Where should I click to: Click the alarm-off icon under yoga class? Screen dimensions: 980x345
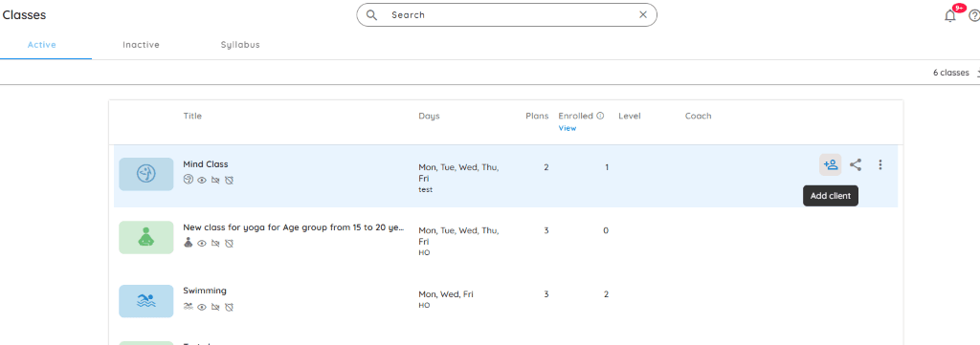point(230,244)
